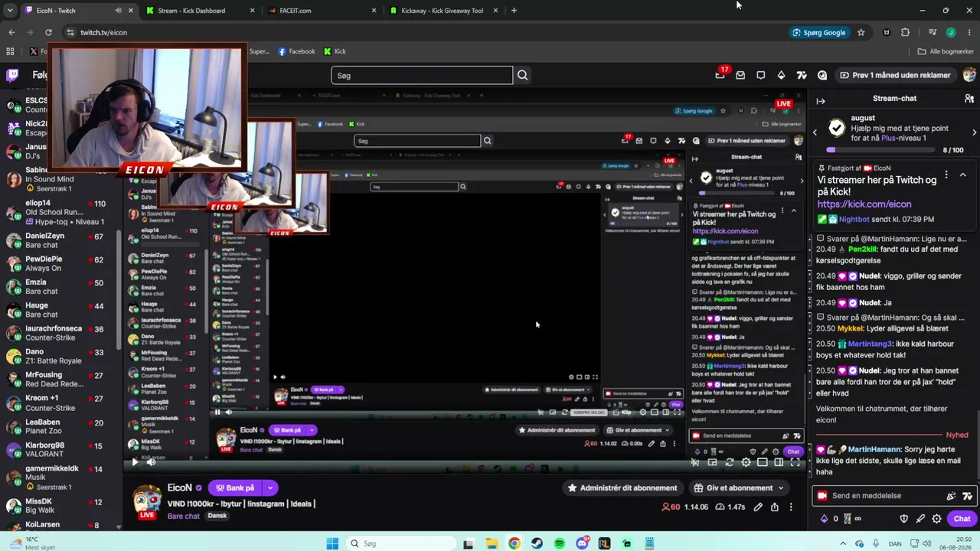Switch to the FACEIT.com tab
Image resolution: width=980 pixels, height=551 pixels.
click(322, 11)
